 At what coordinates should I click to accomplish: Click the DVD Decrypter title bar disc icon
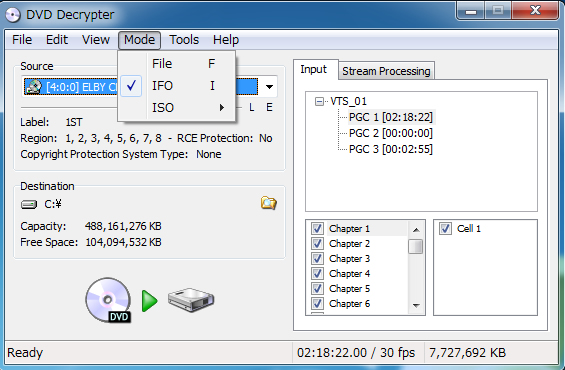(x=13, y=15)
